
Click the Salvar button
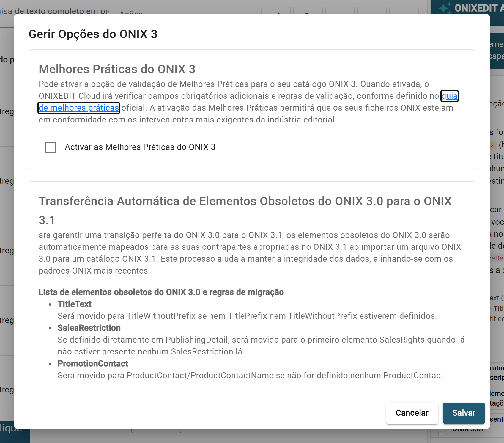coord(464,413)
